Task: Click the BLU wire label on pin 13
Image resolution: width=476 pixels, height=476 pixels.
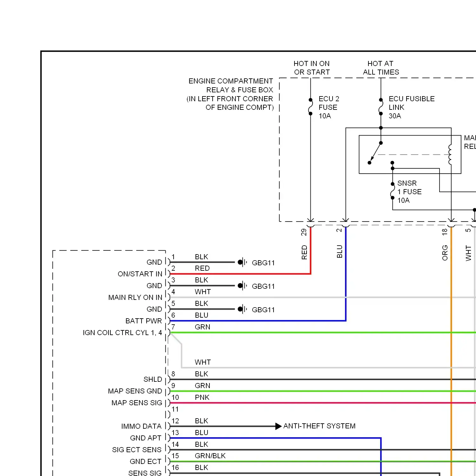Action: (202, 433)
